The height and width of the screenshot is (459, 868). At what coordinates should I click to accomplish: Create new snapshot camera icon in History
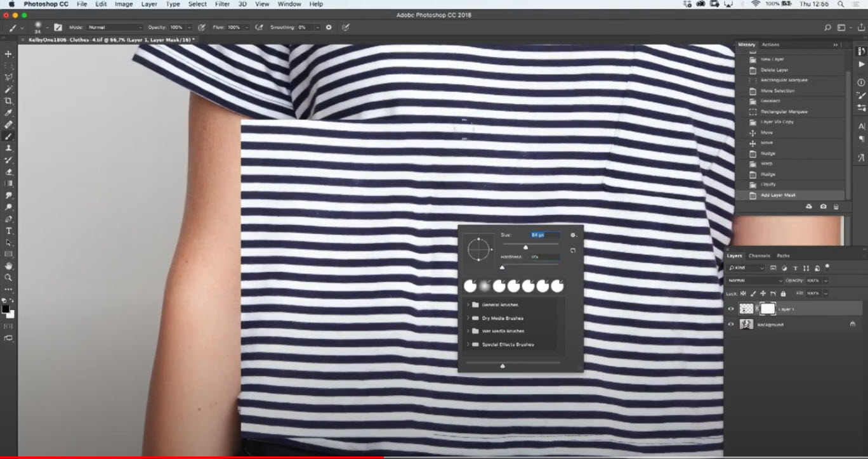823,207
